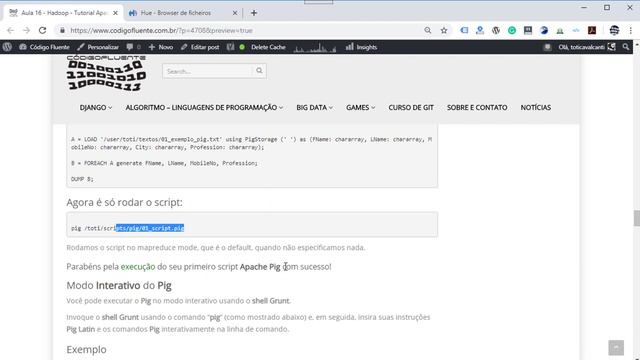Open the WordPress logo menu in the admin bar
Image resolution: width=640 pixels, height=360 pixels.
click(x=7, y=47)
